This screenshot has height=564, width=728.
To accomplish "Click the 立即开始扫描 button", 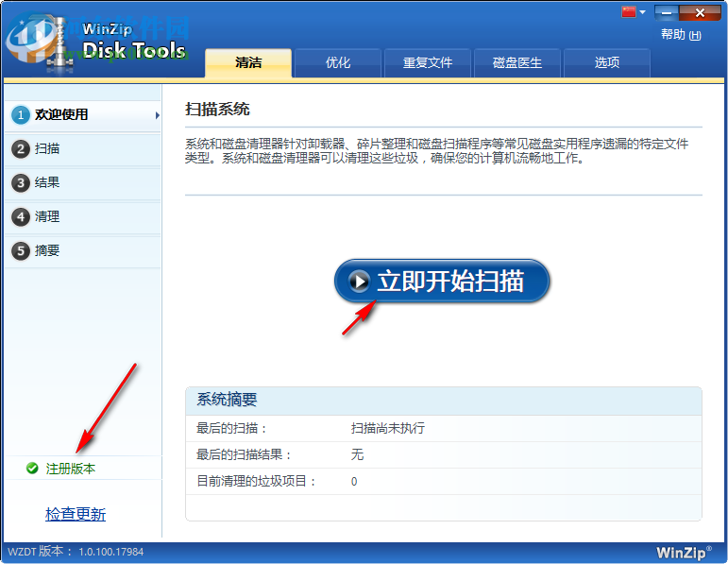I will click(x=442, y=282).
